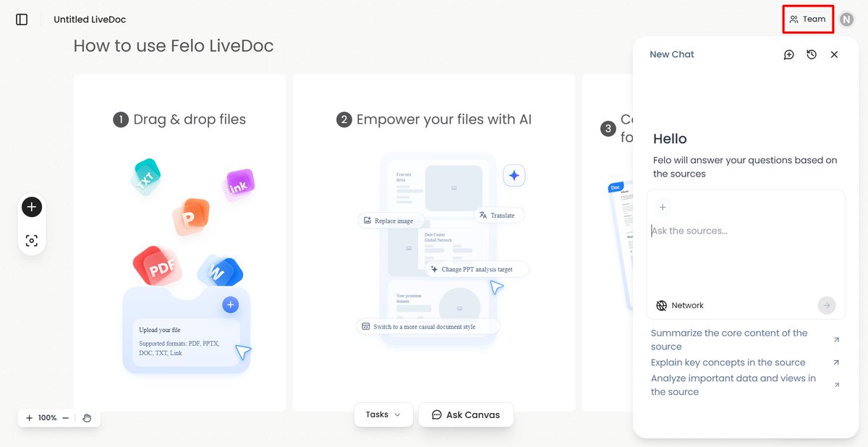Click arrow icon beside Summarize suggestion
868x447 pixels.
(837, 340)
